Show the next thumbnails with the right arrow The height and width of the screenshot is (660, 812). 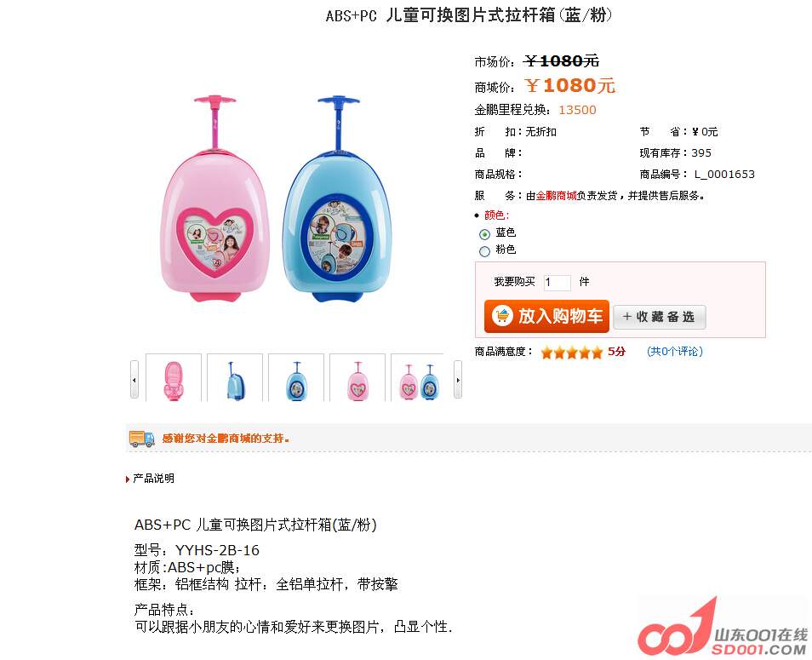pyautogui.click(x=458, y=380)
